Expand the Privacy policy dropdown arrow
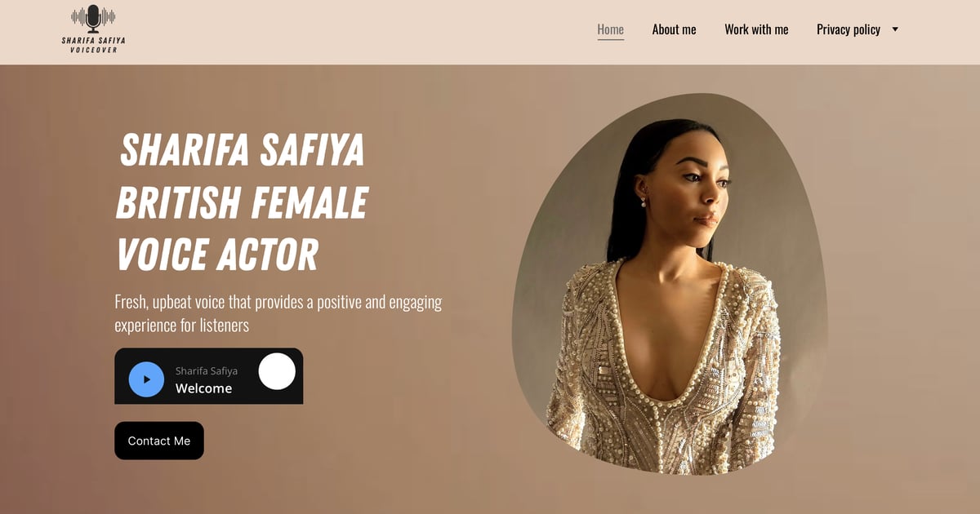Image resolution: width=980 pixels, height=514 pixels. click(x=895, y=29)
